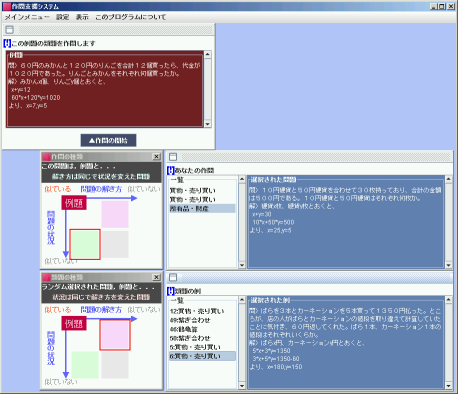This screenshot has width=458, height=394.
Task: Click scroll-down arrow of red example text area
Action: click(208, 124)
